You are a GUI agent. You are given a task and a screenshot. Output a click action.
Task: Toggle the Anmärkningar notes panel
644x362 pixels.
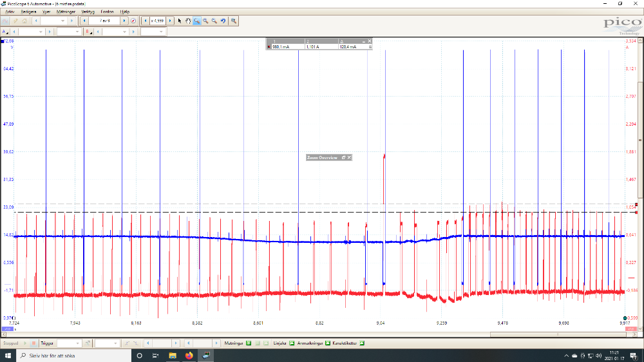coord(327,343)
